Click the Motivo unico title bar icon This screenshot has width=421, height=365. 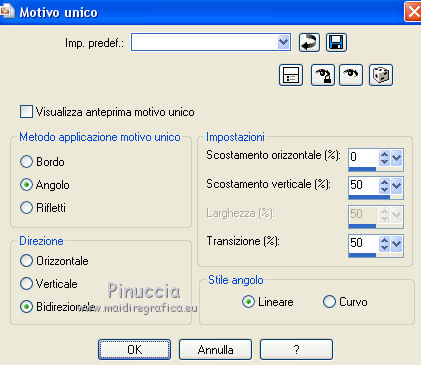coord(7,11)
